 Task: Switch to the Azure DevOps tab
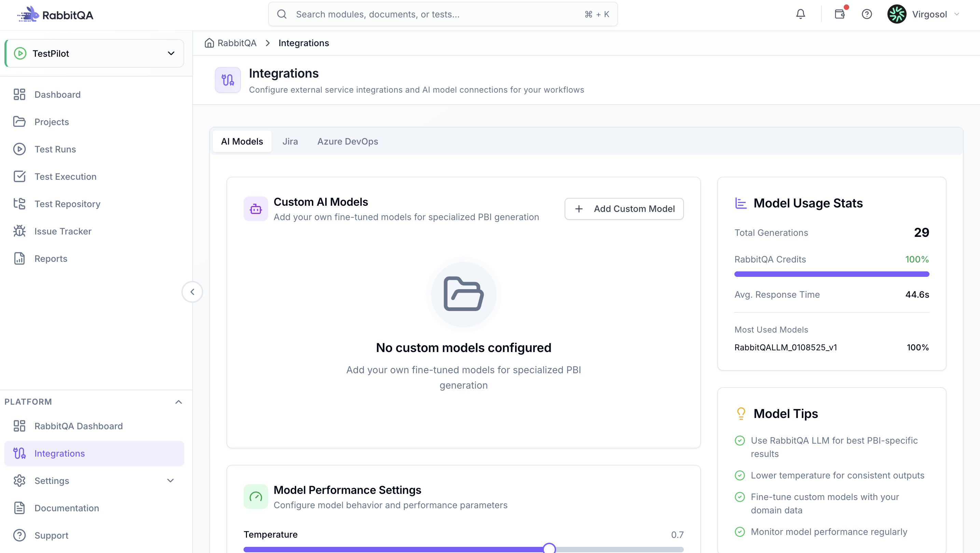click(x=347, y=141)
